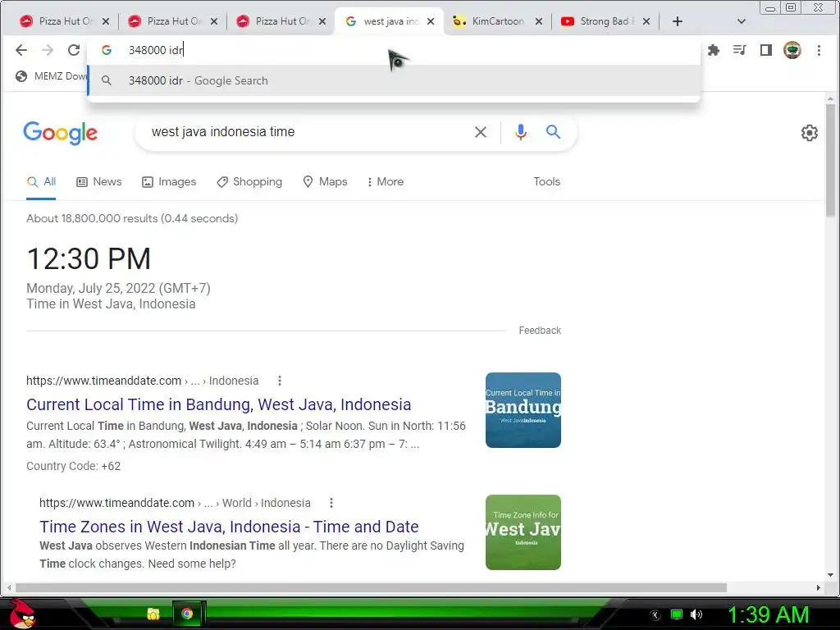Image resolution: width=840 pixels, height=630 pixels.
Task: Open the News results tab
Action: [99, 181]
